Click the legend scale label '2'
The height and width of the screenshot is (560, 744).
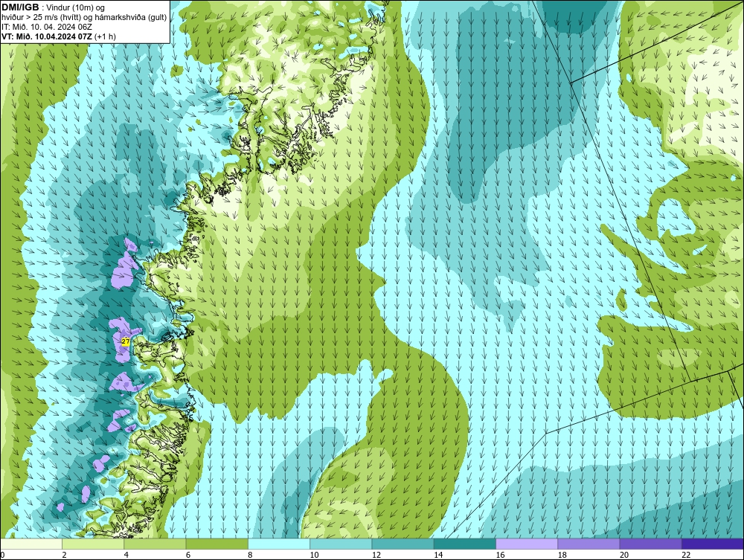click(64, 556)
